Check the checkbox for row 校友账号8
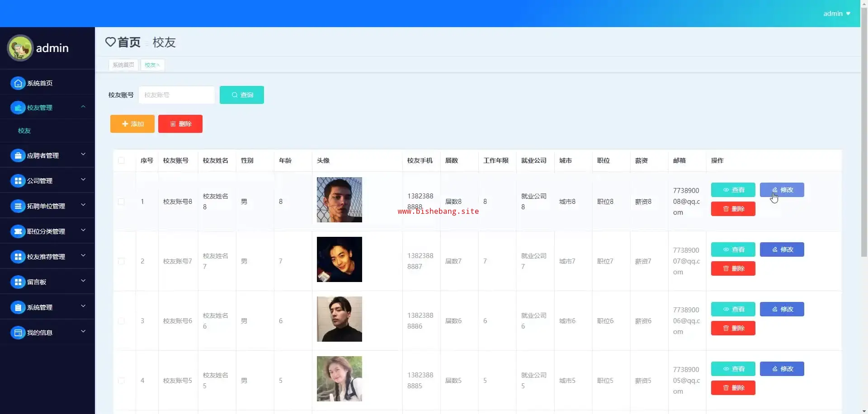Screen dimensions: 868x414 [121, 202]
